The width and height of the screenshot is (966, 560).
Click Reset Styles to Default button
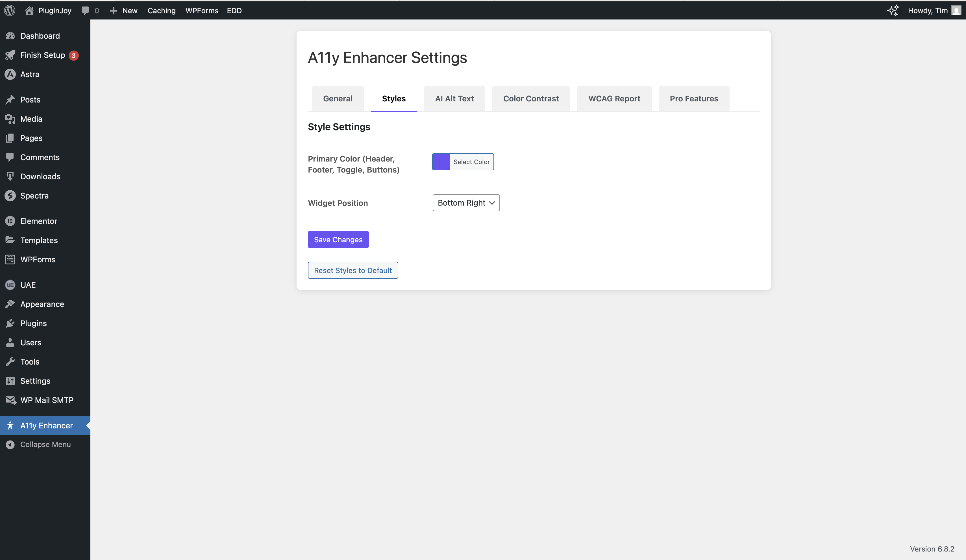click(352, 271)
